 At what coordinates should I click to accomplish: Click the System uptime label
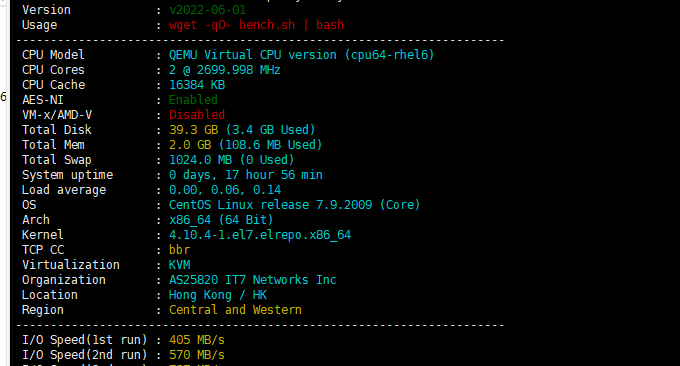click(x=68, y=175)
